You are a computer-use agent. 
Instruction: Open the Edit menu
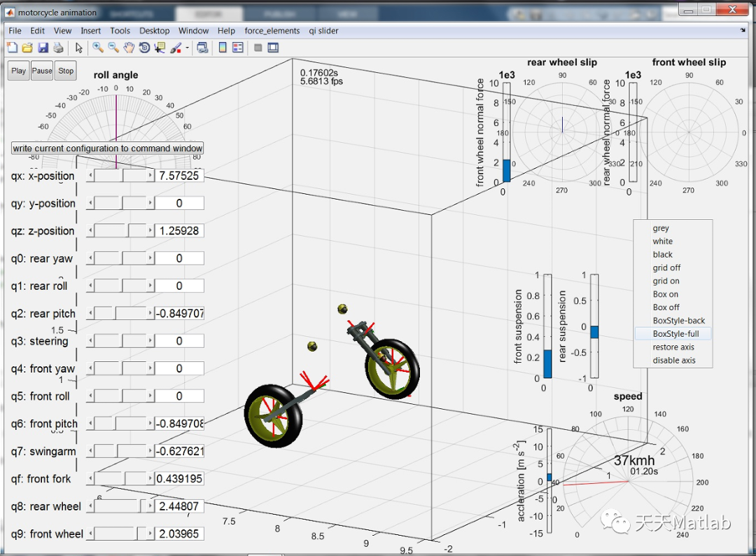[x=37, y=31]
